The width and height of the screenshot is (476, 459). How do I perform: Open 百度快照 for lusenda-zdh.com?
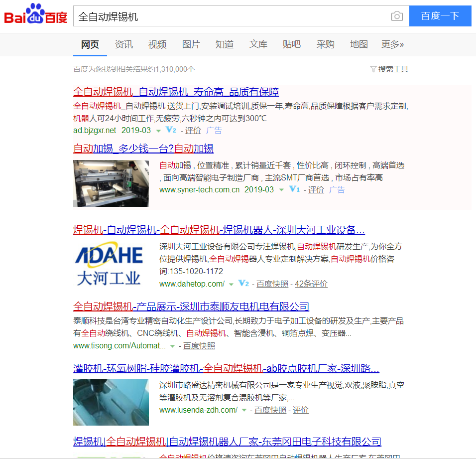[x=270, y=410]
